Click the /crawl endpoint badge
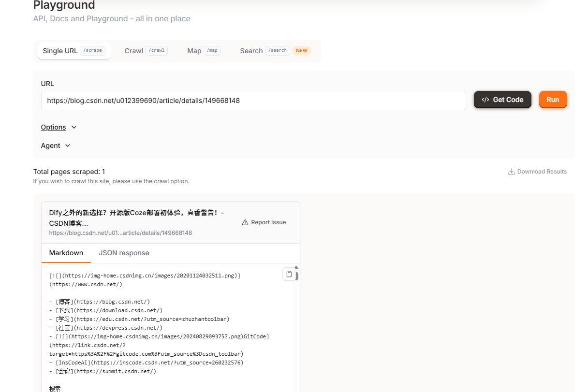Viewport: 588px width, 392px height. pos(157,51)
